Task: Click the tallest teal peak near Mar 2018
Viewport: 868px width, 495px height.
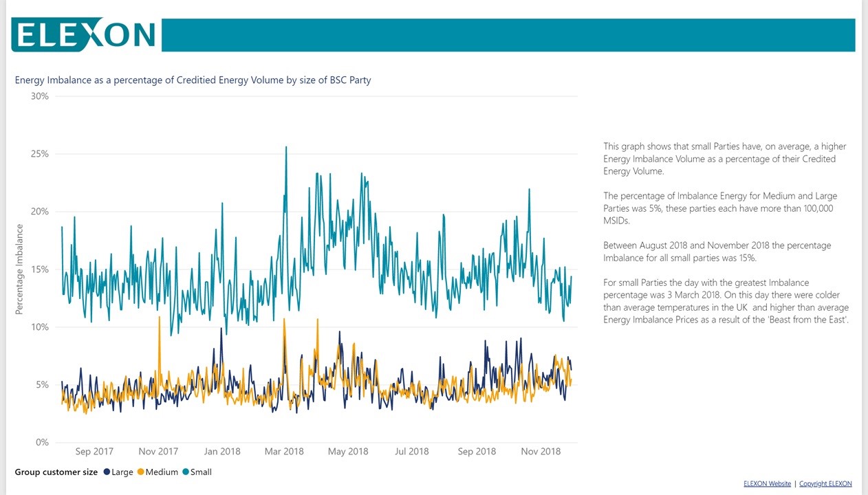Action: (x=286, y=146)
